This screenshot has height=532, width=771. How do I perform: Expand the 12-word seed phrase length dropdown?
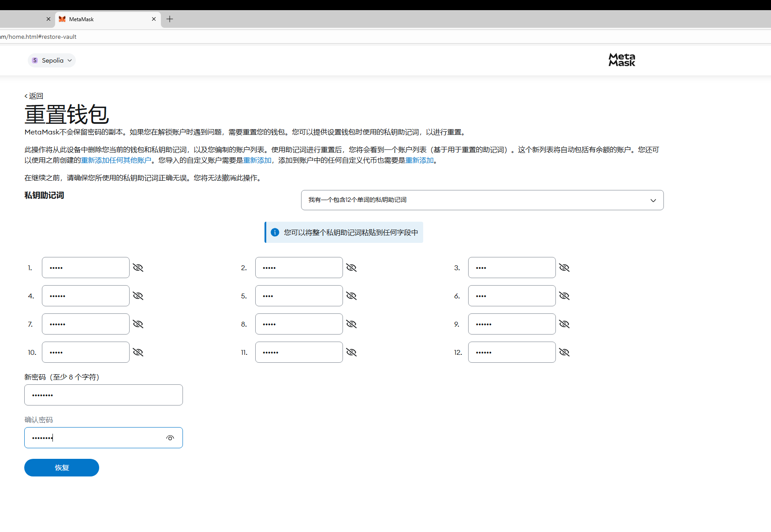pyautogui.click(x=482, y=200)
